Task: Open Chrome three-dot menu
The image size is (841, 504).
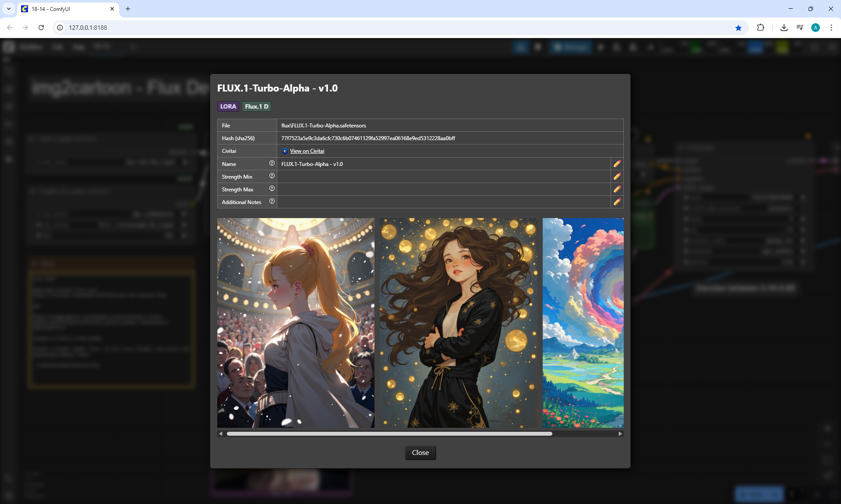Action: coord(831,28)
